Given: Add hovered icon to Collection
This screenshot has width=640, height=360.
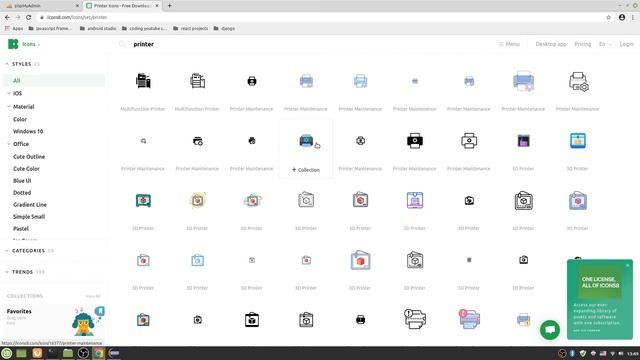Looking at the screenshot, I should [x=306, y=170].
